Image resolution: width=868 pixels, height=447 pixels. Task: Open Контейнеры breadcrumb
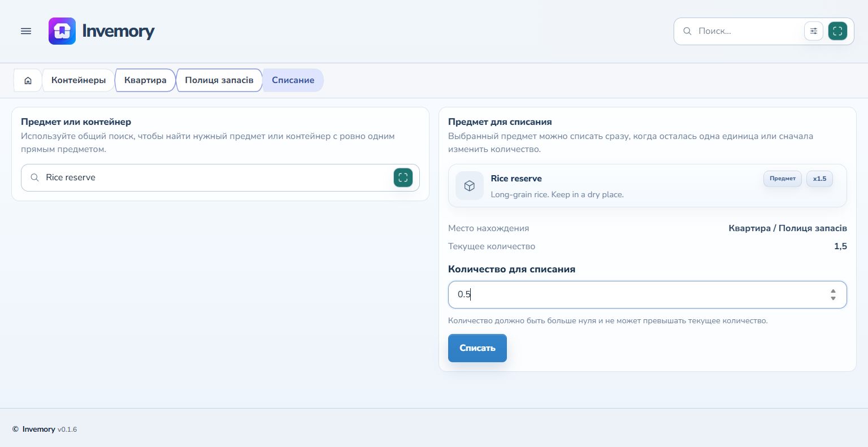click(x=79, y=80)
